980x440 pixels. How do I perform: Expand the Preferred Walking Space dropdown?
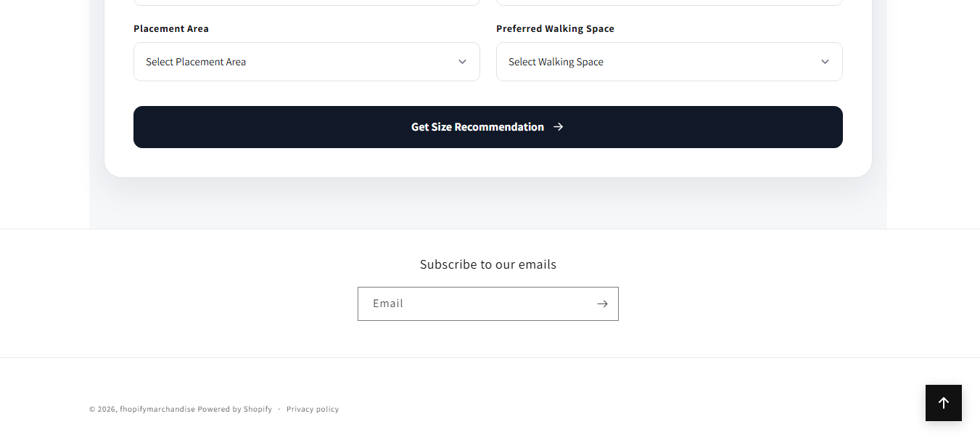tap(669, 62)
